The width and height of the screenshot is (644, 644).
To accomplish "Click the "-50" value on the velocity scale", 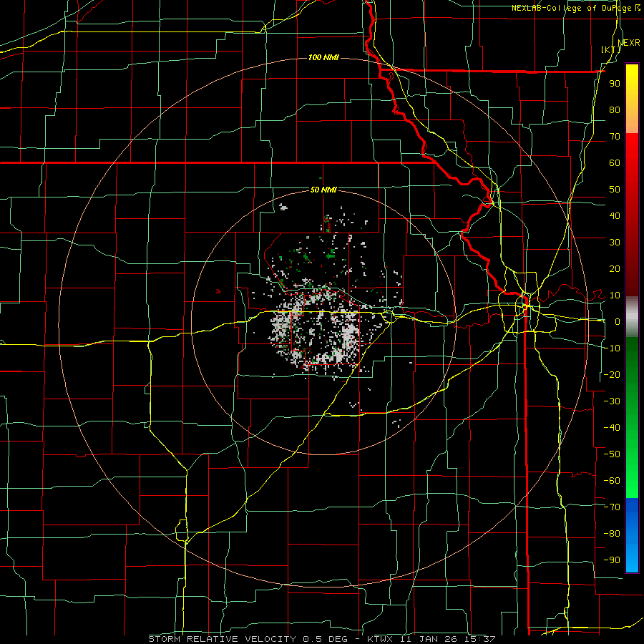I will pos(612,454).
